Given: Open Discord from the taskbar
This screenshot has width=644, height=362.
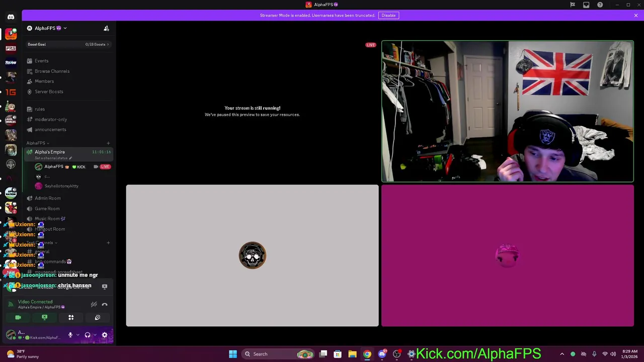Looking at the screenshot, I should point(382,354).
